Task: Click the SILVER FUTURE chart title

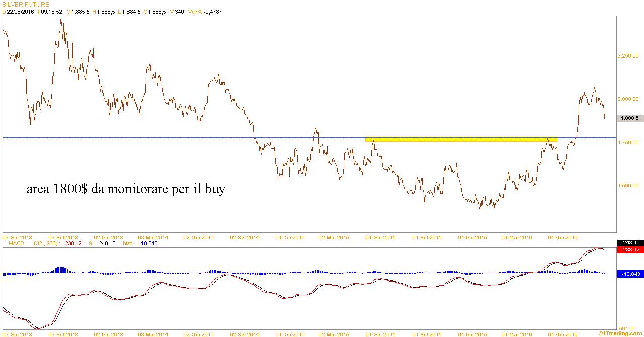Action: (26, 4)
